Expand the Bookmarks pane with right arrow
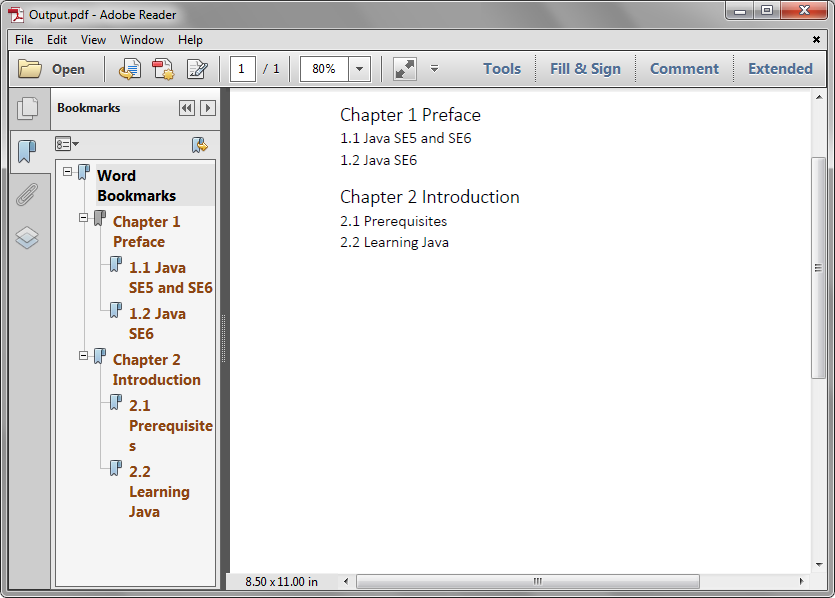This screenshot has height=598, width=835. tap(208, 108)
